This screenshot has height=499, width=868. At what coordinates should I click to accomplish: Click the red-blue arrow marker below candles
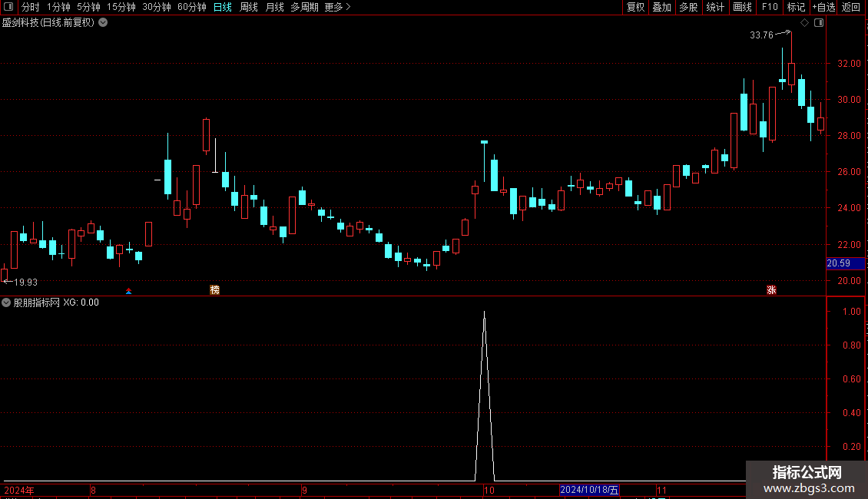pos(128,291)
